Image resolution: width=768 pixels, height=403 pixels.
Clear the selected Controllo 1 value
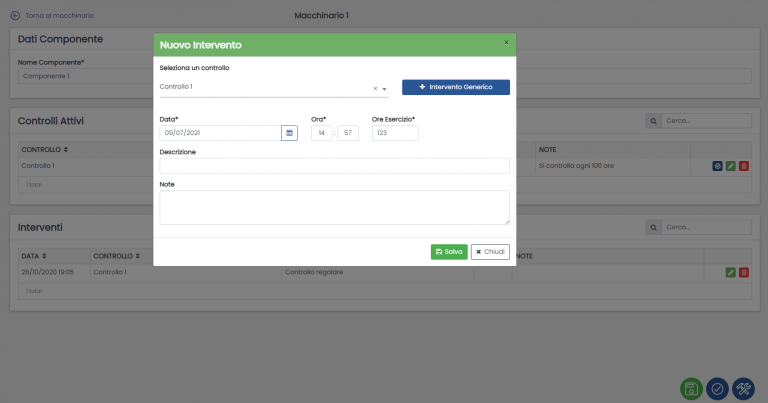pyautogui.click(x=375, y=88)
